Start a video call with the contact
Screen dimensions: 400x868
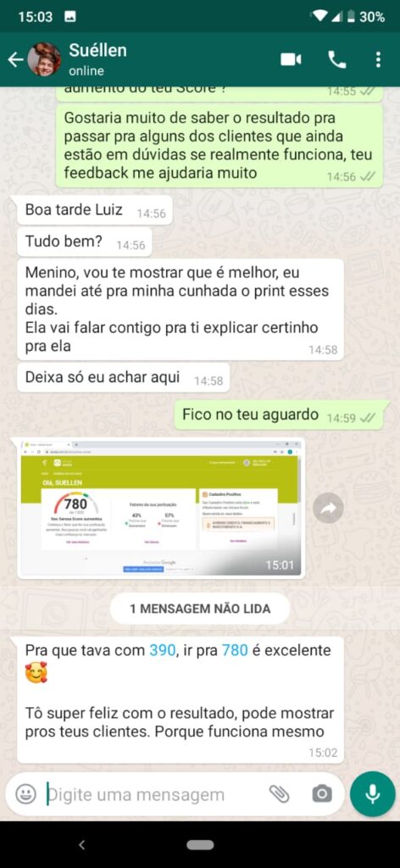(291, 59)
